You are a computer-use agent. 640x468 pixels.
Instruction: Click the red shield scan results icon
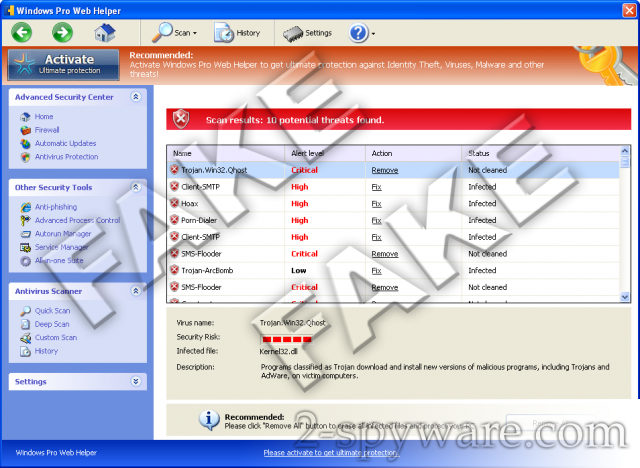(181, 119)
